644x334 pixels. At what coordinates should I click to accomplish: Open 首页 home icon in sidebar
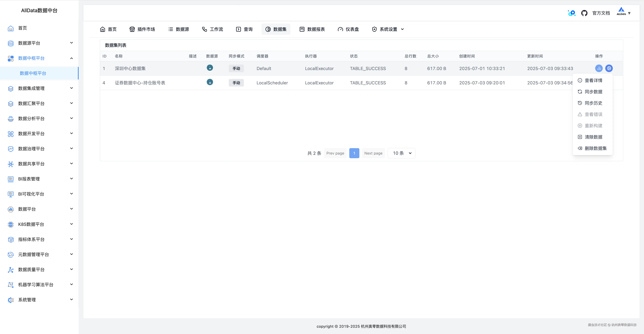point(11,28)
